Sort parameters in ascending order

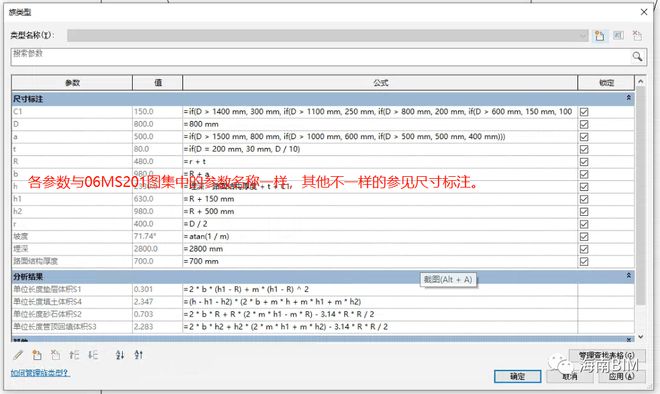click(120, 355)
